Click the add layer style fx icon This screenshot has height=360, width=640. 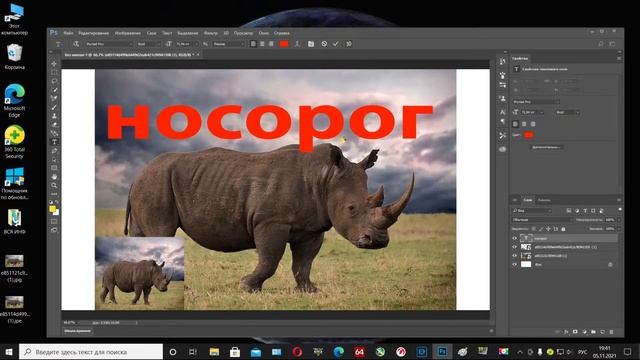pos(567,332)
